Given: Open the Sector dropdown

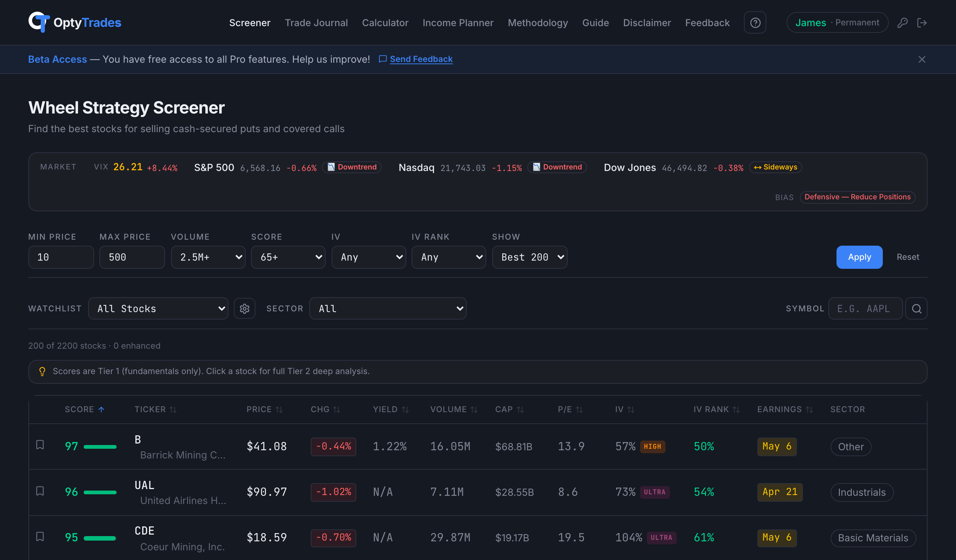Looking at the screenshot, I should click(388, 308).
